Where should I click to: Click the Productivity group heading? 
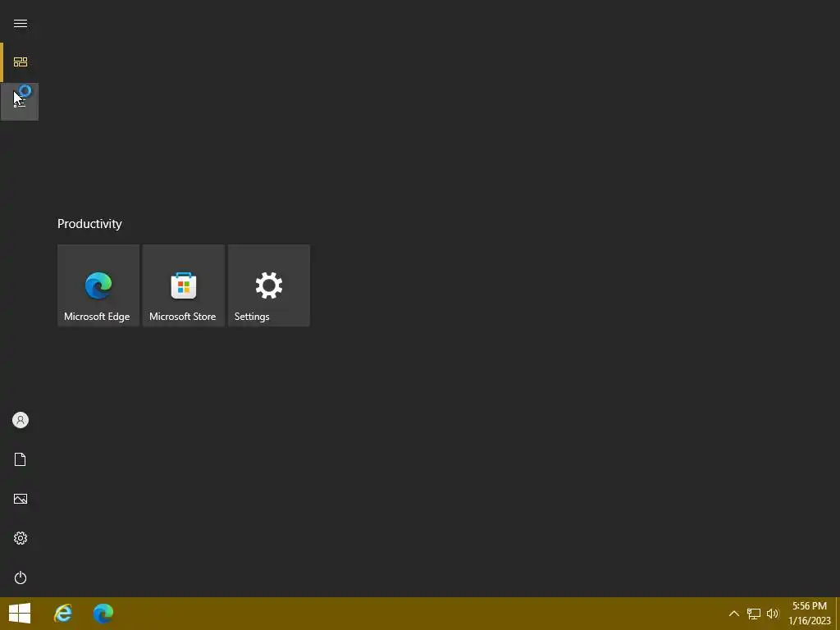point(89,224)
